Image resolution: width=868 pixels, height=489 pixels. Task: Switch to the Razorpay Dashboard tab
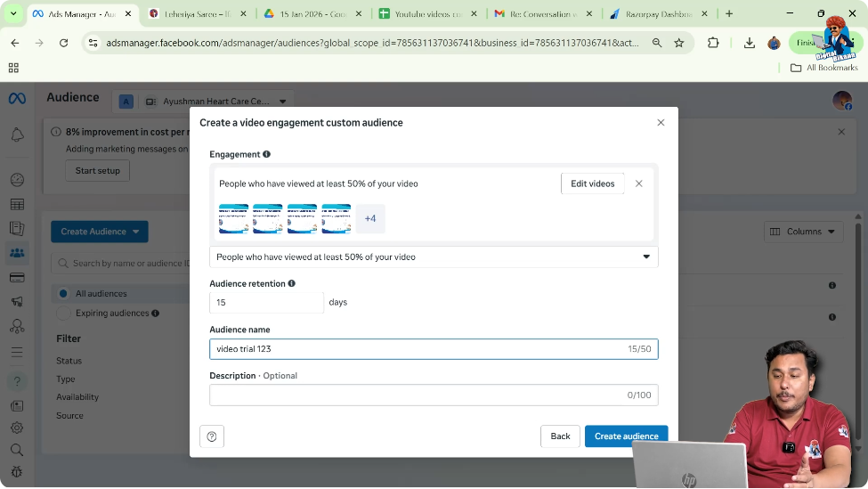click(x=658, y=14)
